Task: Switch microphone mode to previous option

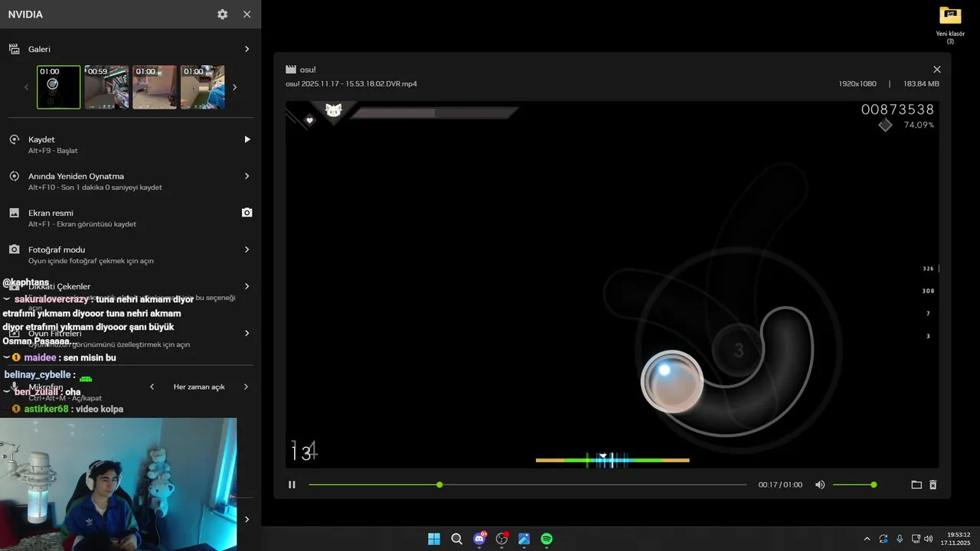Action: tap(152, 386)
